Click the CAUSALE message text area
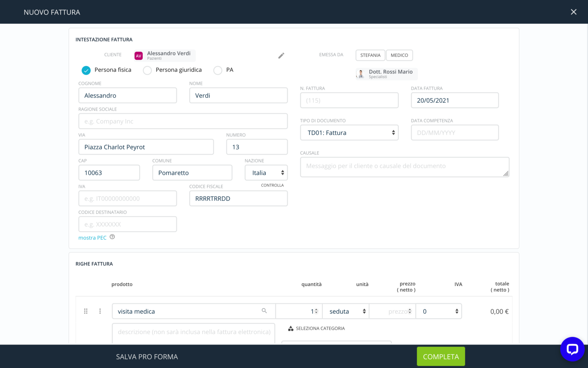 pos(405,166)
